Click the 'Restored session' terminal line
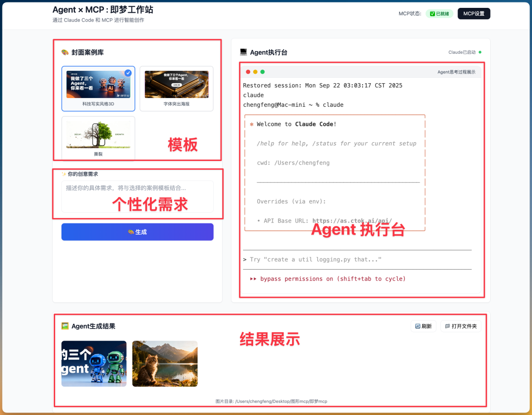Screen dimensions: 532x415 323,86
